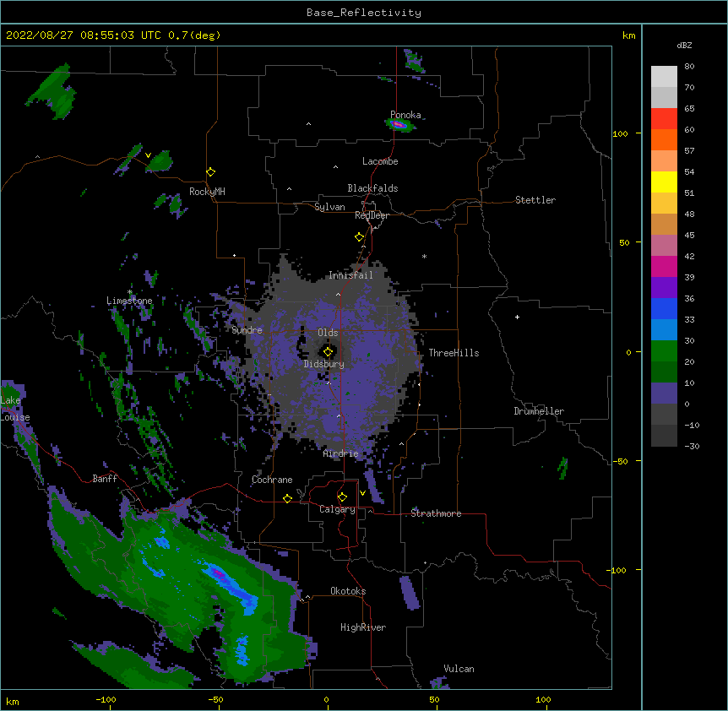Click the Sylvan label

pyautogui.click(x=329, y=207)
